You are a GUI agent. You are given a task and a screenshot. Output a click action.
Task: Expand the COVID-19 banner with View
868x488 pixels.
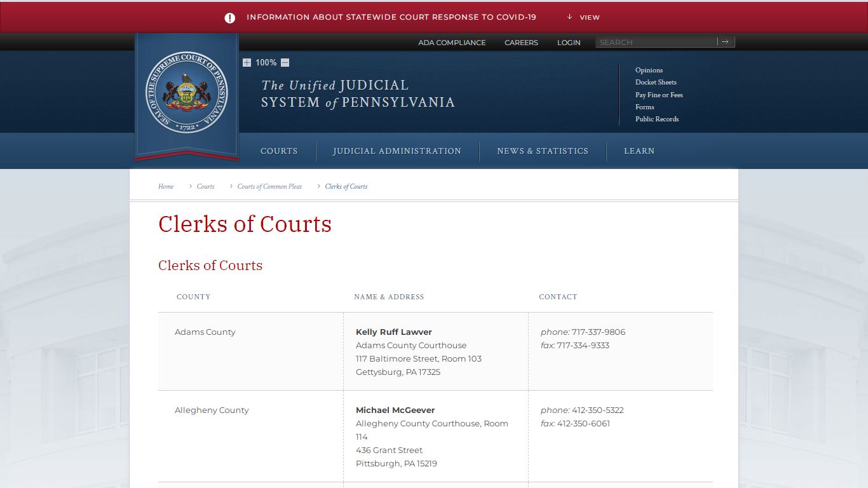tap(583, 17)
